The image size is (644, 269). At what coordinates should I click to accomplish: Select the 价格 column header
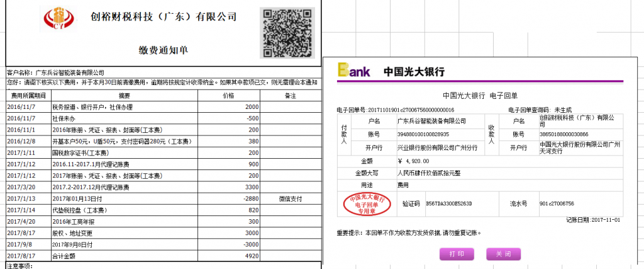click(229, 96)
